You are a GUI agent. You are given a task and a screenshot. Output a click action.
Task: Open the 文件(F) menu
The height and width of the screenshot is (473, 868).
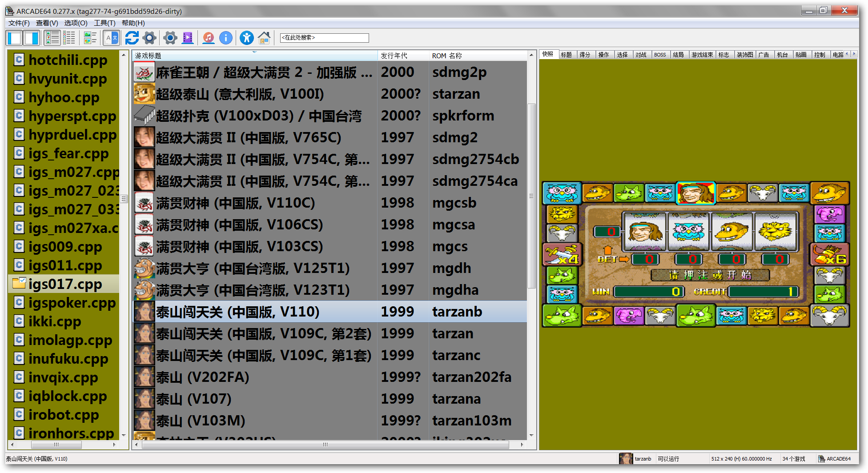(19, 23)
